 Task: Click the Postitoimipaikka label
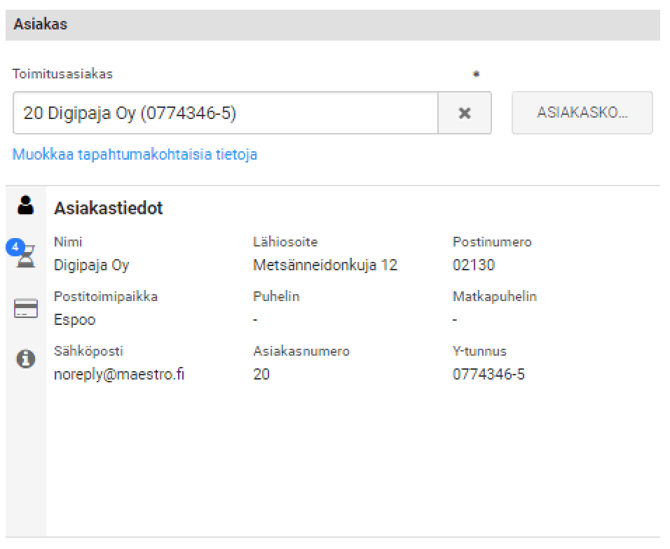pyautogui.click(x=106, y=297)
